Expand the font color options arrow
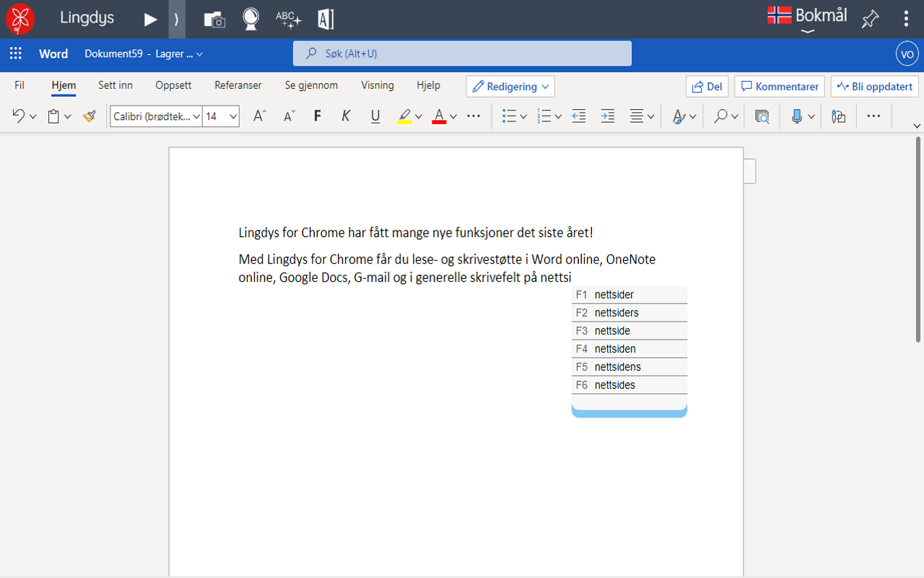 [453, 116]
